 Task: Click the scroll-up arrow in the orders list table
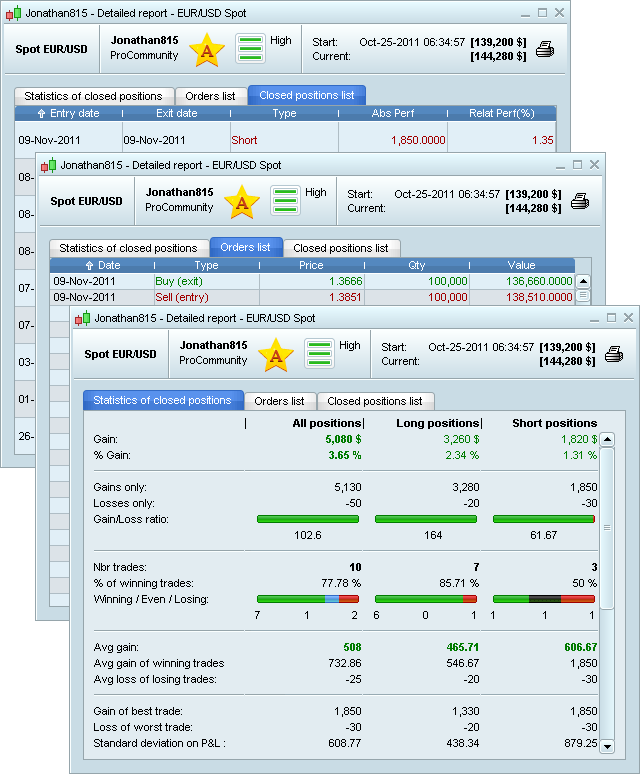point(583,282)
